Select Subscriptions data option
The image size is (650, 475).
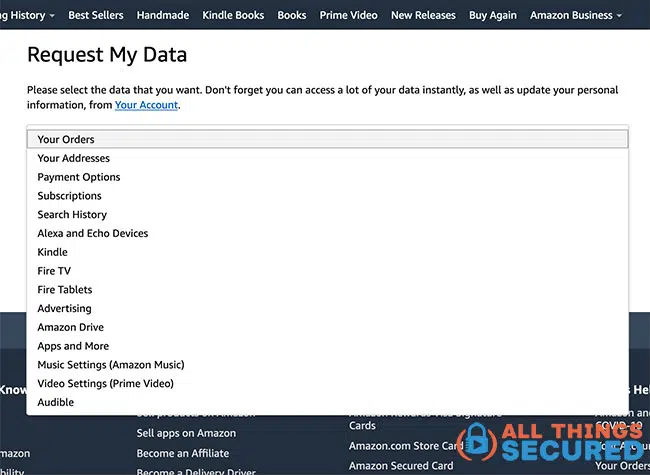pos(69,196)
